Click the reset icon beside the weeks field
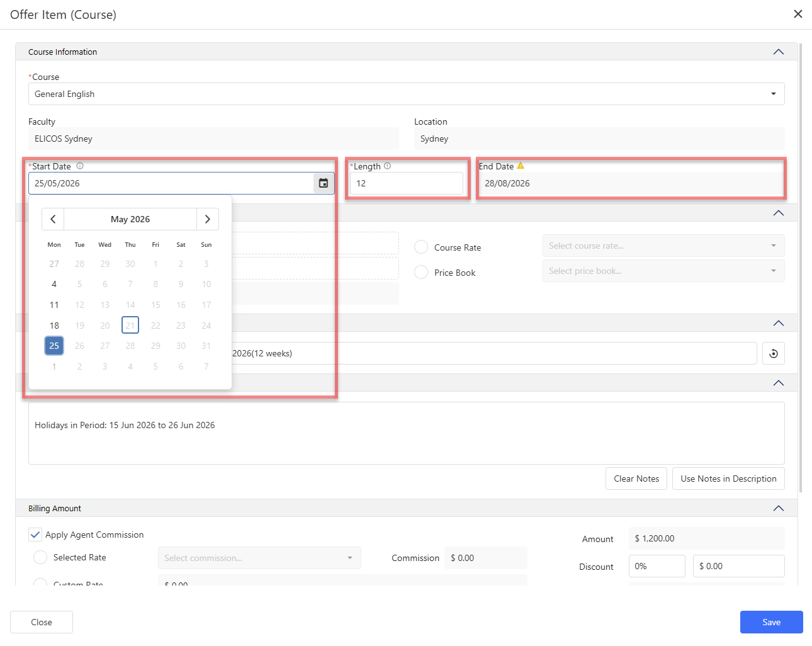This screenshot has width=812, height=646. [x=774, y=353]
